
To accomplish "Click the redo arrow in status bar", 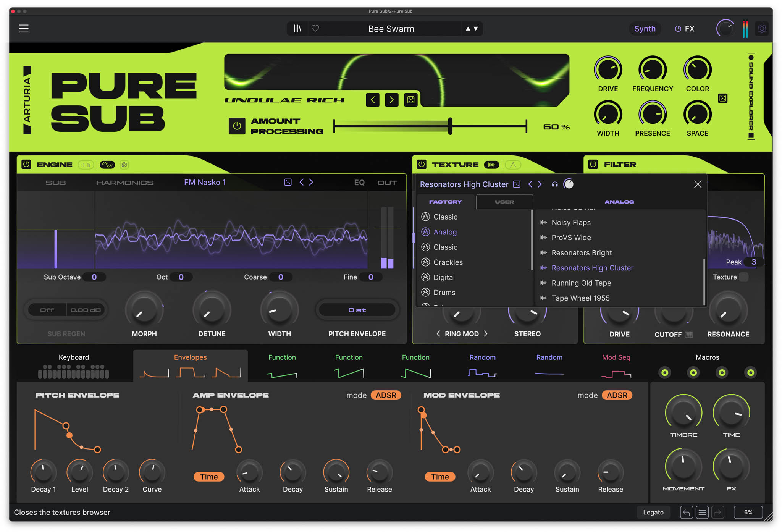I will tap(717, 512).
